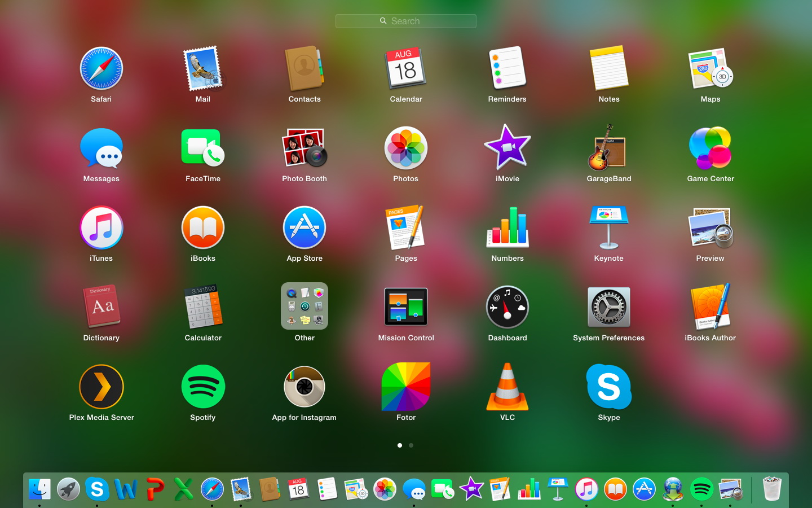Click the Launchpad Search field
812x508 pixels.
tap(406, 21)
